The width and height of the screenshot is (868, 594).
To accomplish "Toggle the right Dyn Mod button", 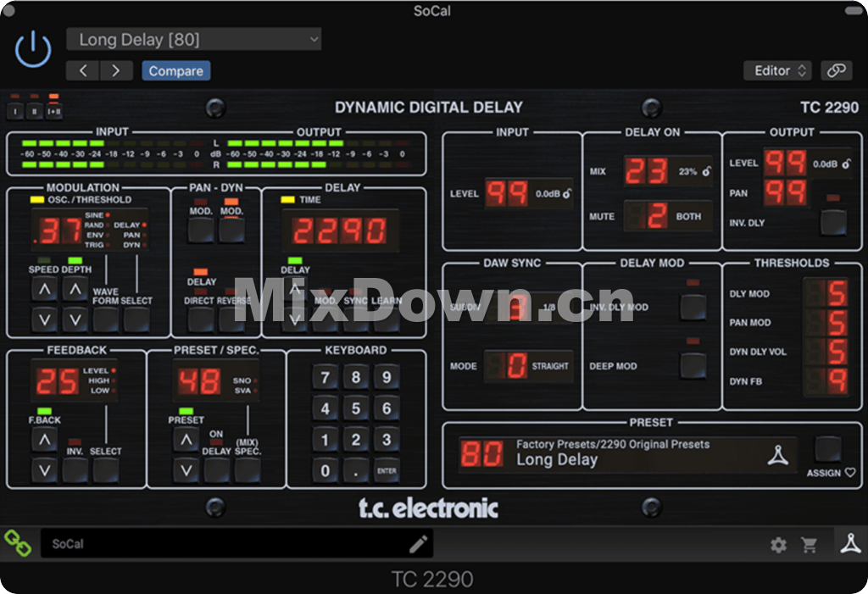I will (x=231, y=230).
